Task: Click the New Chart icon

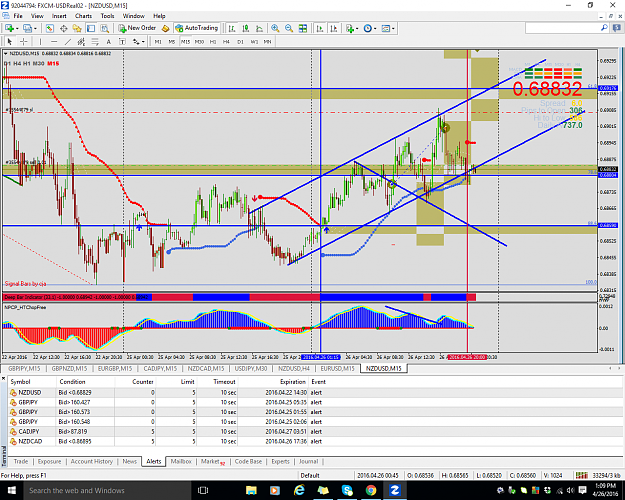Action: 9,28
